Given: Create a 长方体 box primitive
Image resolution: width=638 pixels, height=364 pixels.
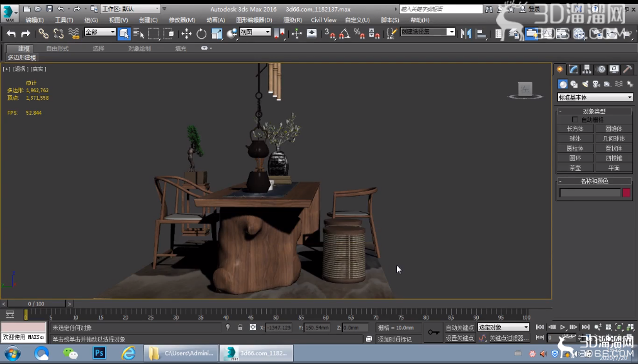Looking at the screenshot, I should click(x=575, y=128).
